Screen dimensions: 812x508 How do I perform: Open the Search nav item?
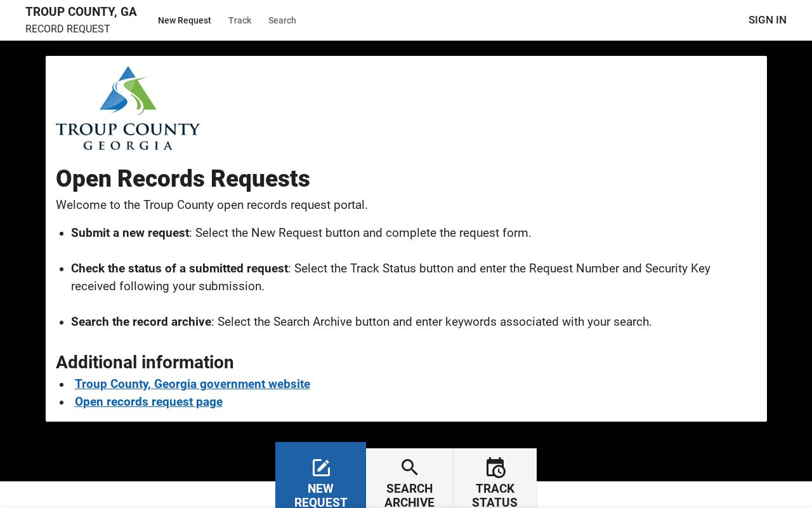282,20
